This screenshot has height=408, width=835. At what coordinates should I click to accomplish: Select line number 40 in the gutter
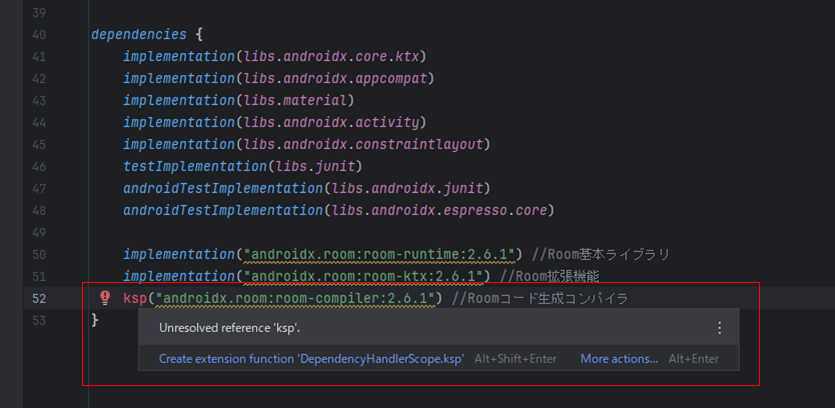(x=39, y=34)
